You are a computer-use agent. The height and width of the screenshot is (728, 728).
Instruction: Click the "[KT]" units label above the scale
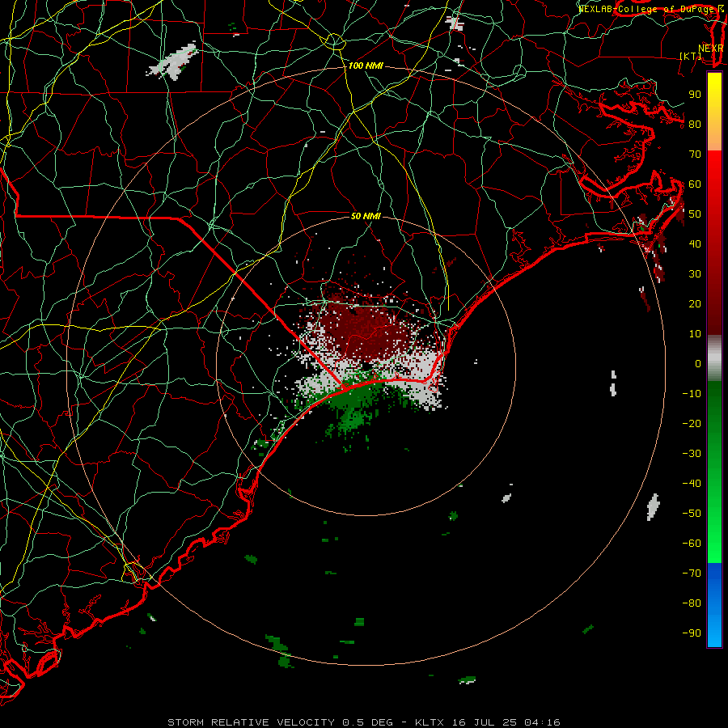click(x=691, y=56)
